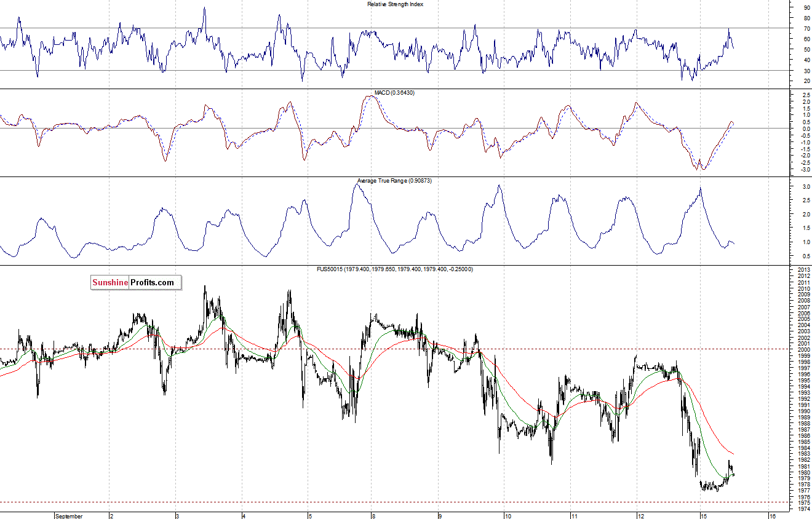This screenshot has height=519, width=812.
Task: Click the "0.0" zero line value on the MACD scale
Action: (x=806, y=129)
